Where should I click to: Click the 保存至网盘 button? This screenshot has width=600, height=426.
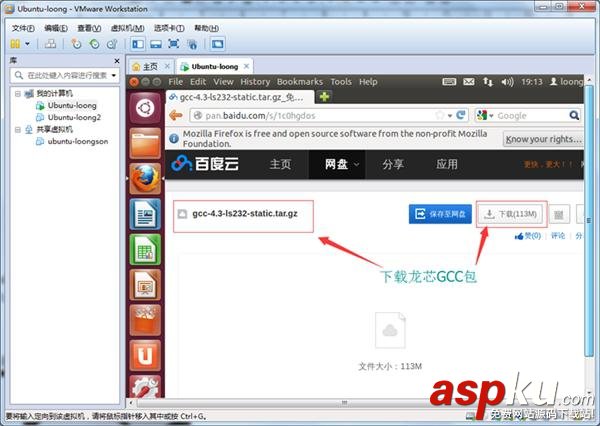point(440,214)
